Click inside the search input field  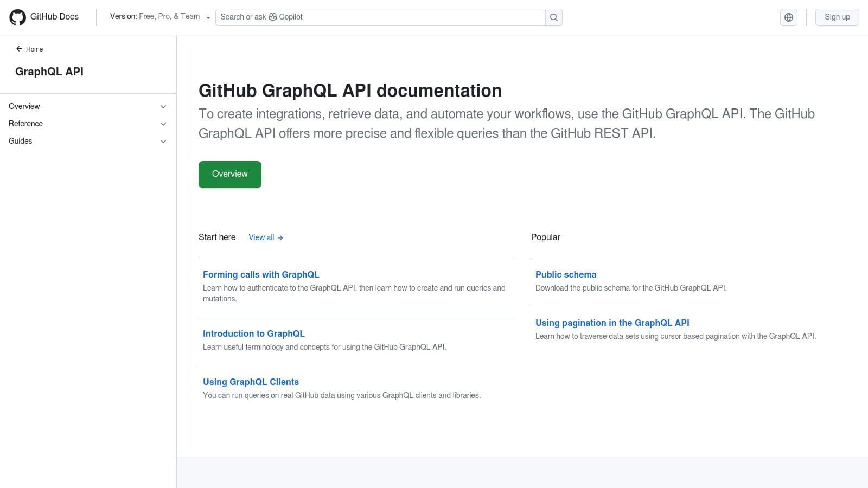click(380, 17)
